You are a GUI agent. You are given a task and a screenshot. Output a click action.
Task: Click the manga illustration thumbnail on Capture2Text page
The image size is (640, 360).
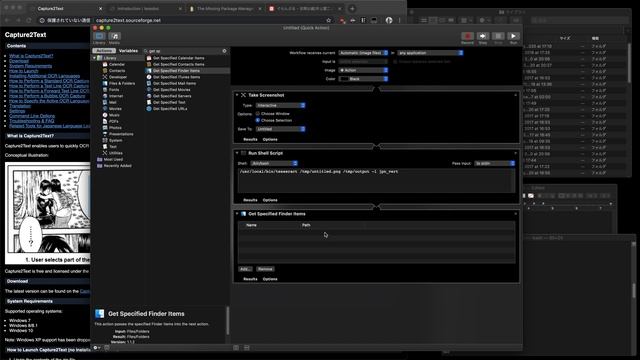48,213
